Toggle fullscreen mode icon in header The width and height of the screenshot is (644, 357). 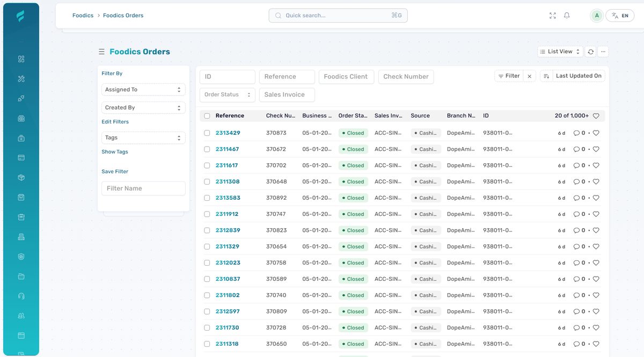pyautogui.click(x=553, y=16)
